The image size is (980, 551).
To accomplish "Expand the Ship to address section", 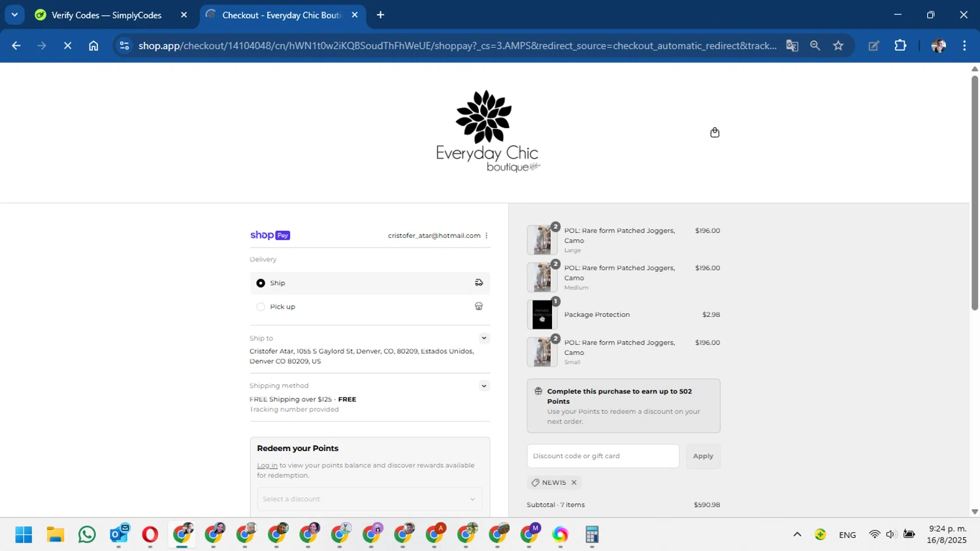I will click(484, 338).
